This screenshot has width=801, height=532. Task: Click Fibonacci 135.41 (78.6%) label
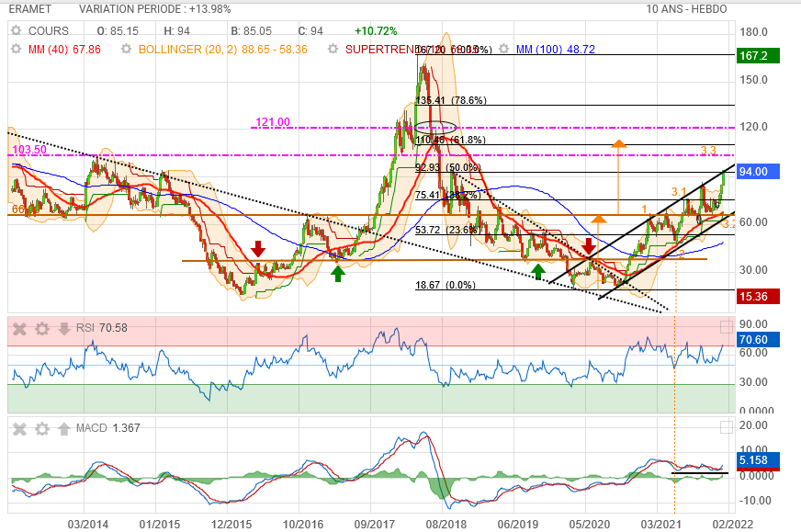[x=451, y=101]
